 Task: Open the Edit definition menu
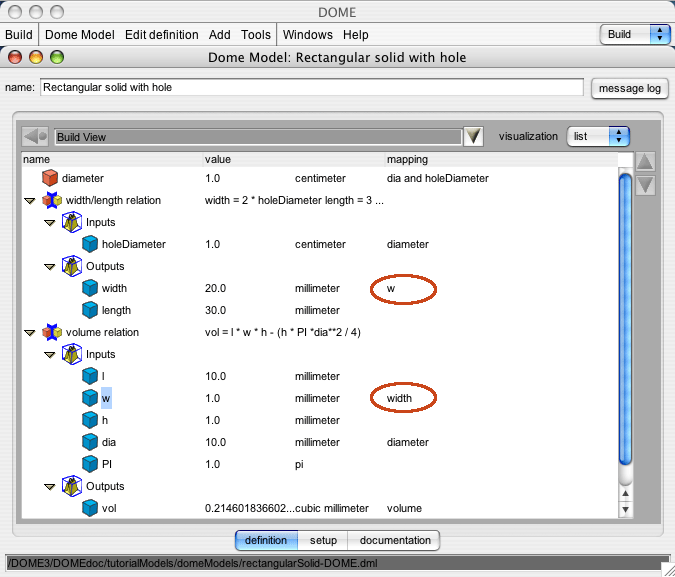(161, 34)
